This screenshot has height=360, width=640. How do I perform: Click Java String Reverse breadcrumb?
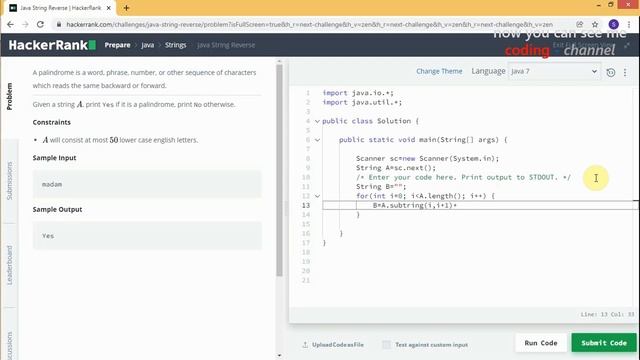pos(226,45)
